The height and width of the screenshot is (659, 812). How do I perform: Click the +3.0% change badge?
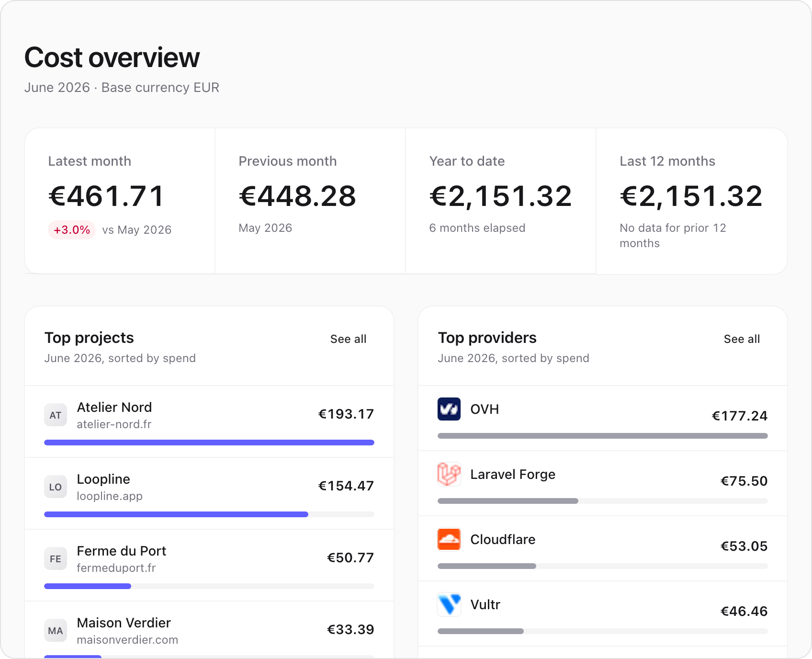[72, 230]
